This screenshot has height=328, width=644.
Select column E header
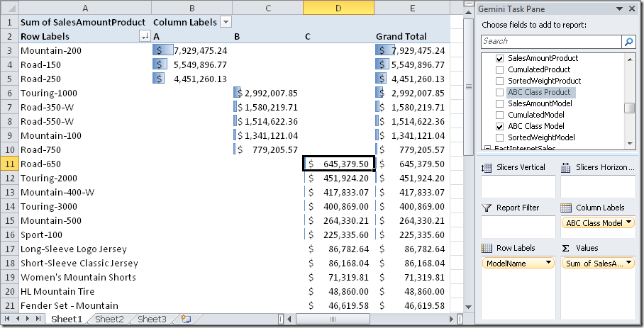pyautogui.click(x=412, y=8)
